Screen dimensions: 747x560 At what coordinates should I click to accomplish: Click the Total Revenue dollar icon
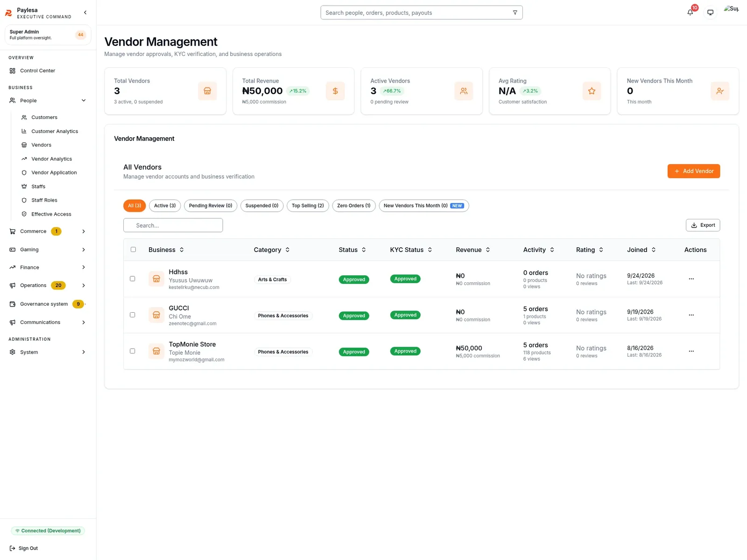point(335,91)
